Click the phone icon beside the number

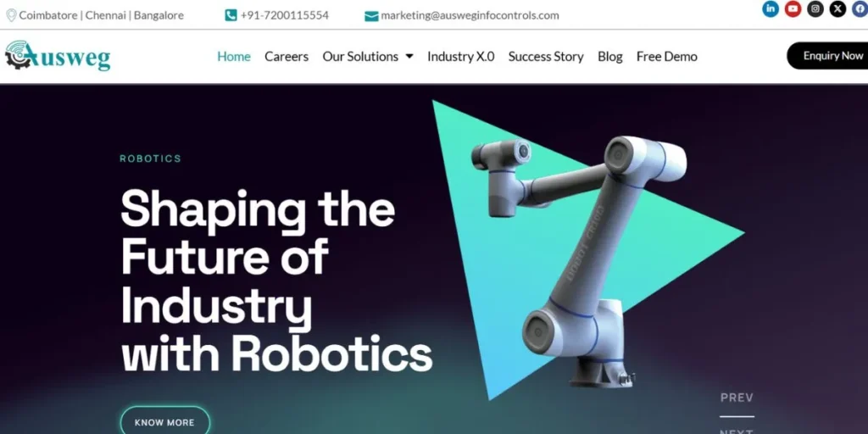point(231,15)
